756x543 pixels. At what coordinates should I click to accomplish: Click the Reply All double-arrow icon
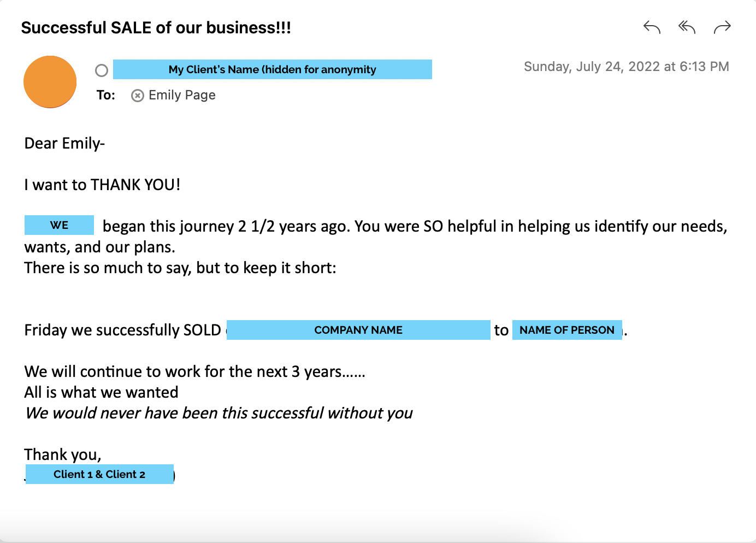(x=687, y=27)
